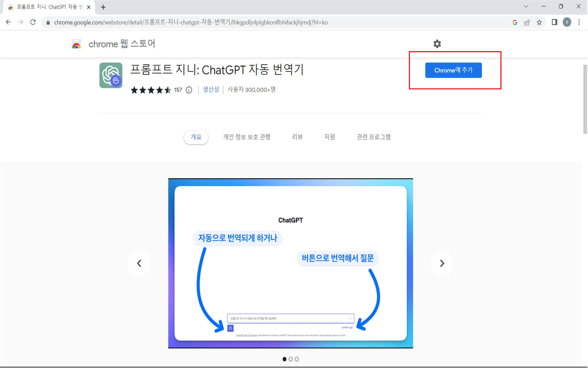The width and height of the screenshot is (588, 368).
Task: Select the 개요 tab
Action: [196, 137]
